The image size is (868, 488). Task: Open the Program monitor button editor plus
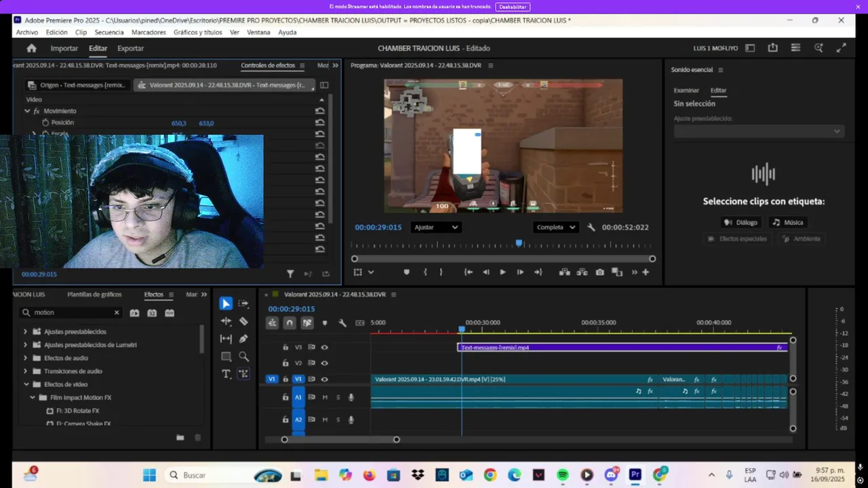(x=646, y=272)
